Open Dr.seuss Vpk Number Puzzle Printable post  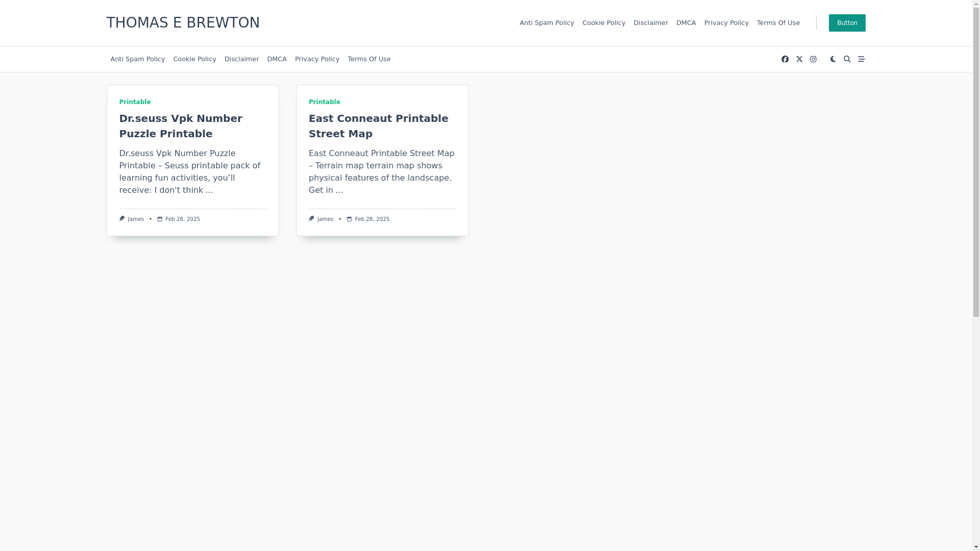pyautogui.click(x=181, y=126)
